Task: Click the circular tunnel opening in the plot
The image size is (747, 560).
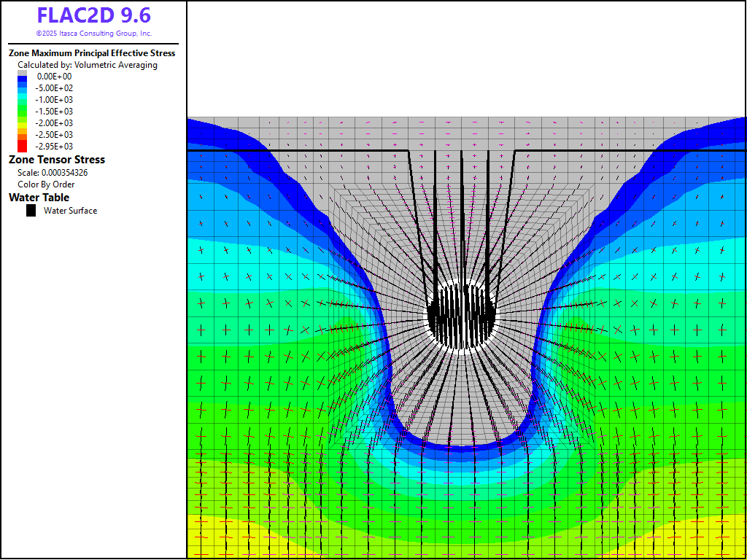Action: (x=462, y=315)
